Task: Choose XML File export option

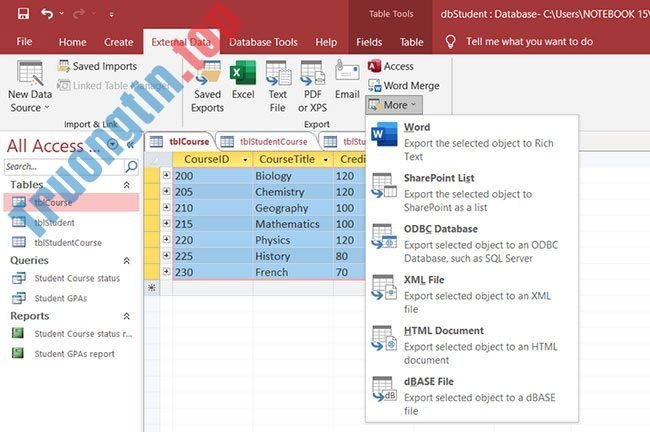Action: (x=472, y=294)
